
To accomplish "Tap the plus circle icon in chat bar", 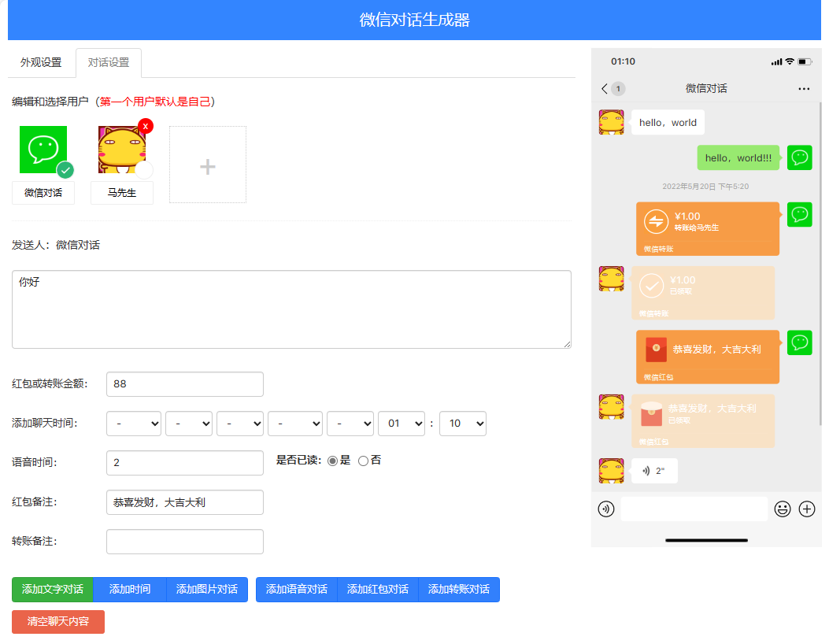I will [807, 509].
